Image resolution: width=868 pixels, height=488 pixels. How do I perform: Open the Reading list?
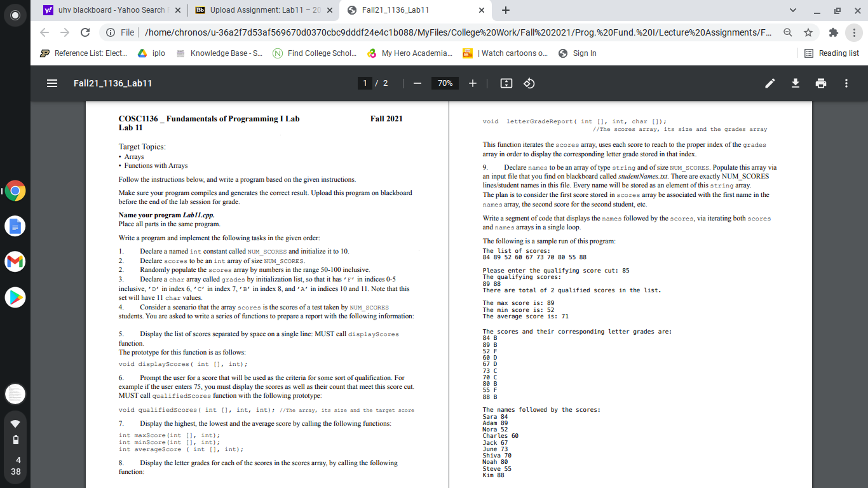point(832,53)
